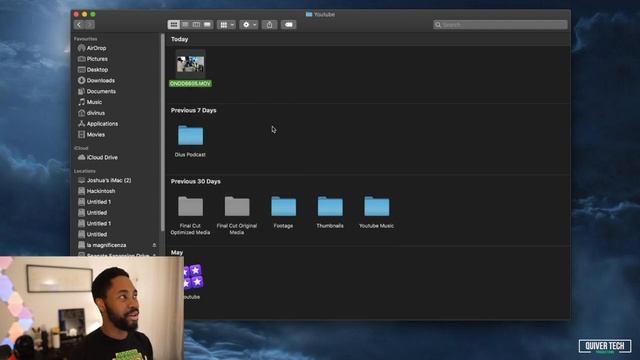This screenshot has width=640, height=360.
Task: Click the Previous 30 Days group header
Action: [x=196, y=182]
